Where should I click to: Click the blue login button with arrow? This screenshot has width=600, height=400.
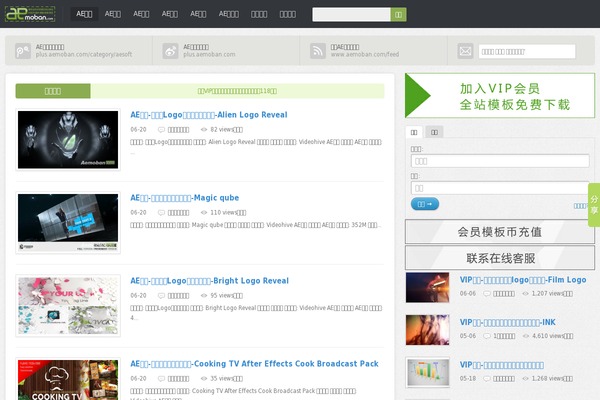pos(425,204)
